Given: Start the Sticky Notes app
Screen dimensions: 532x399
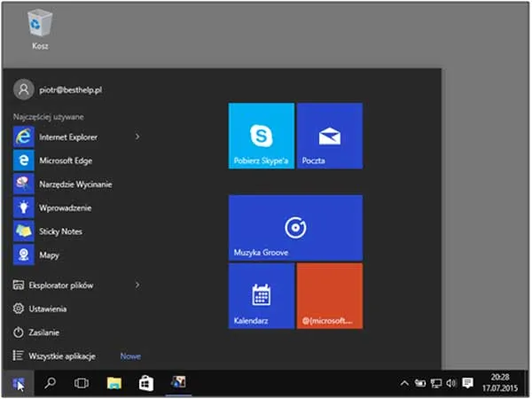Looking at the screenshot, I should [x=59, y=231].
